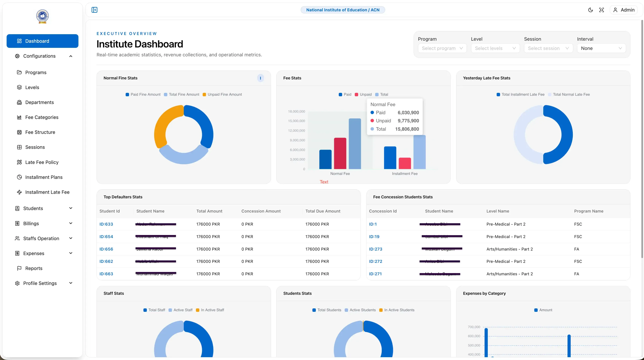The width and height of the screenshot is (644, 360).
Task: Toggle Unpaid series in Fee Stats legend
Action: click(363, 95)
